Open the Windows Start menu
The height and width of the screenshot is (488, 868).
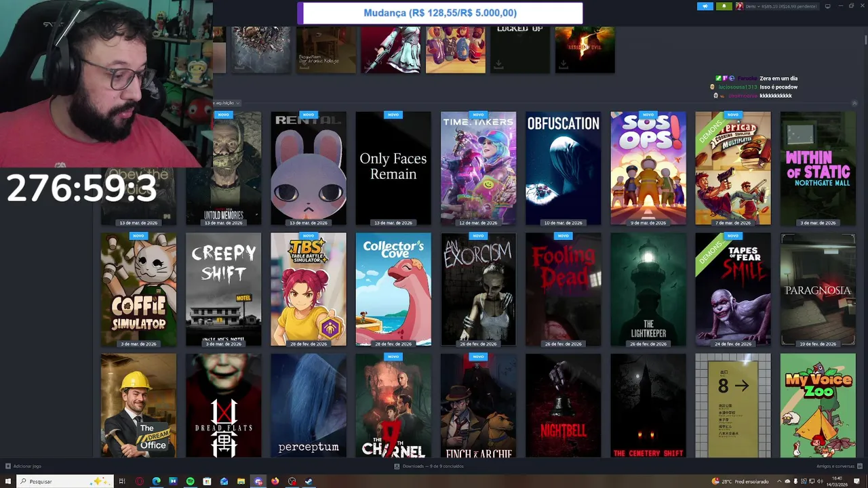tap(8, 481)
